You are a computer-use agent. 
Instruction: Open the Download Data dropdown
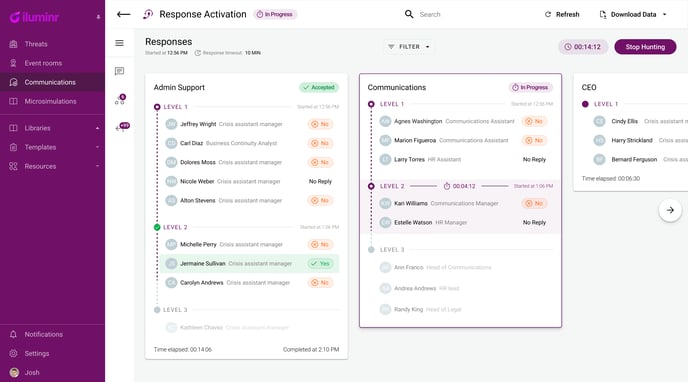tap(633, 14)
